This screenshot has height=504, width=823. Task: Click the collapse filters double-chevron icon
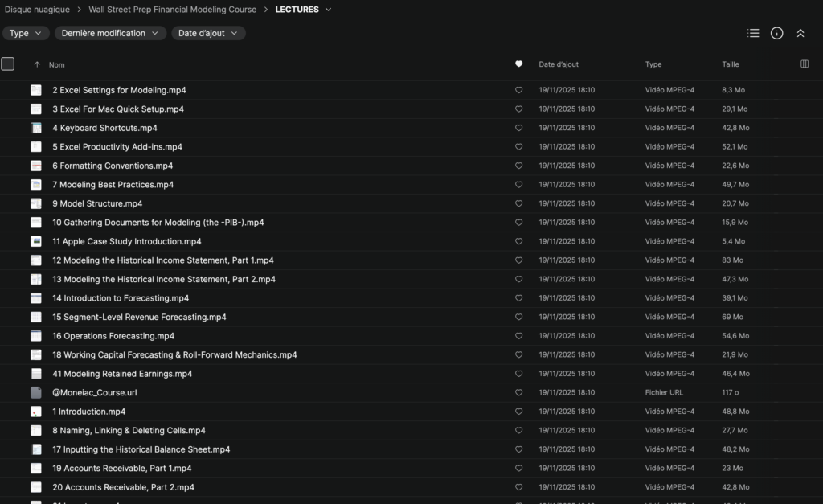pos(800,33)
